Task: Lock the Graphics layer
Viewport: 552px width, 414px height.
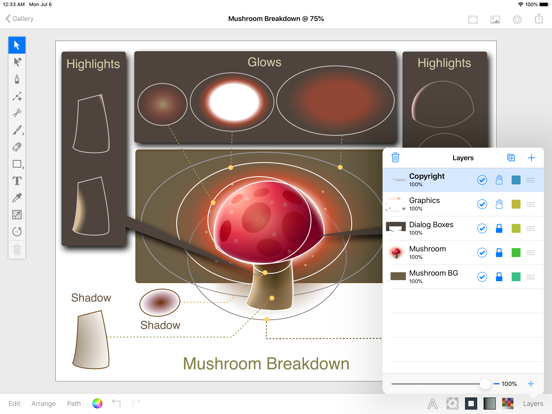Action: tap(499, 204)
